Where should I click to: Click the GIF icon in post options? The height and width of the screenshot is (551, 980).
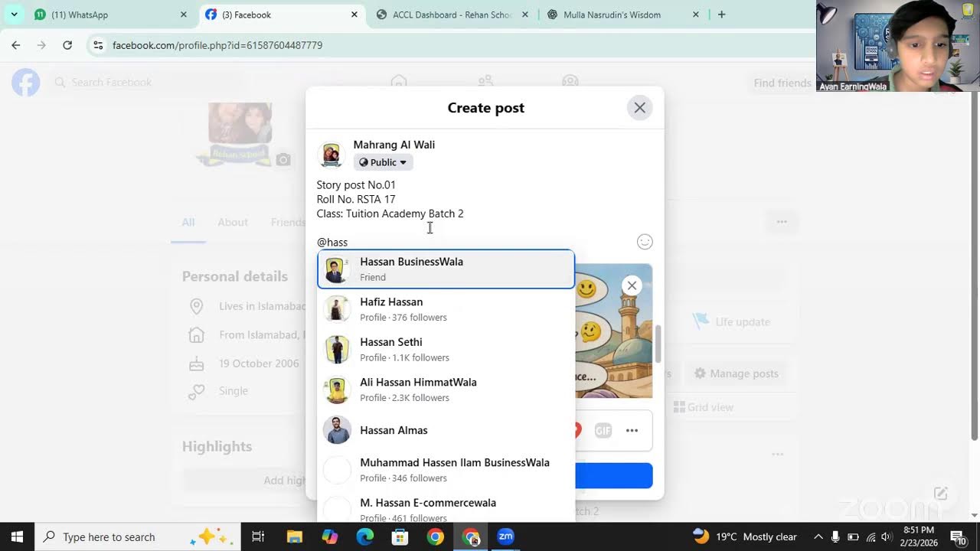tap(603, 430)
